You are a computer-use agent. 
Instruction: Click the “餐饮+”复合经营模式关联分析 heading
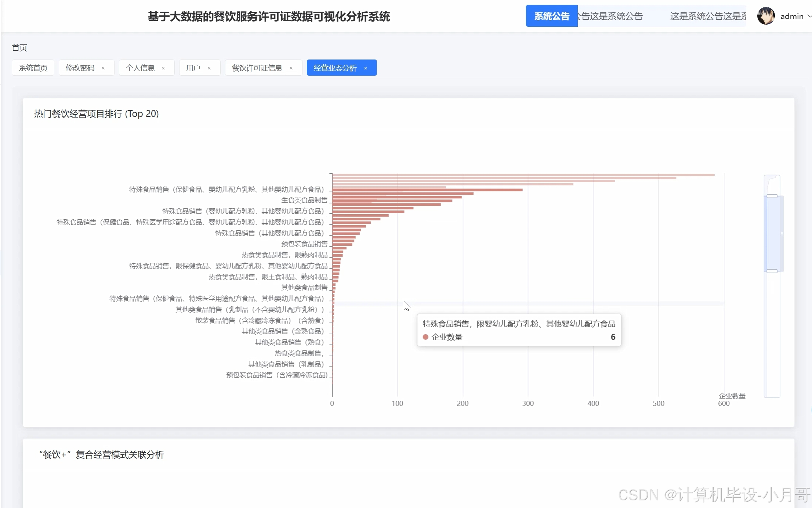pyautogui.click(x=101, y=455)
